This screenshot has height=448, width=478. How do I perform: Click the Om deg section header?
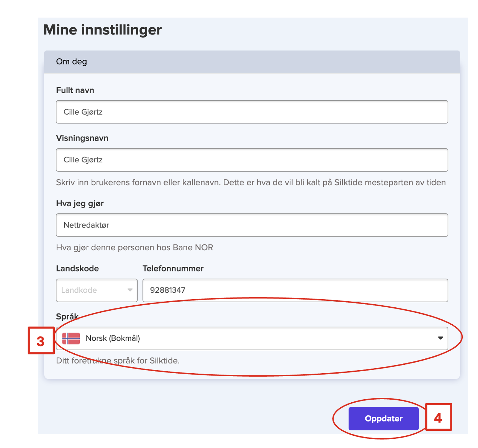[72, 62]
